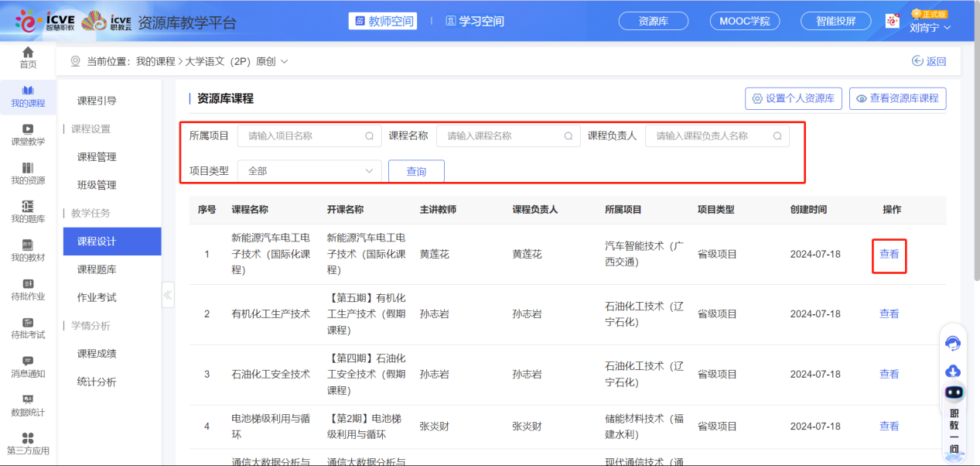Open 我的资源 sidebar icon
Screen dimensions: 980x466
click(x=28, y=169)
